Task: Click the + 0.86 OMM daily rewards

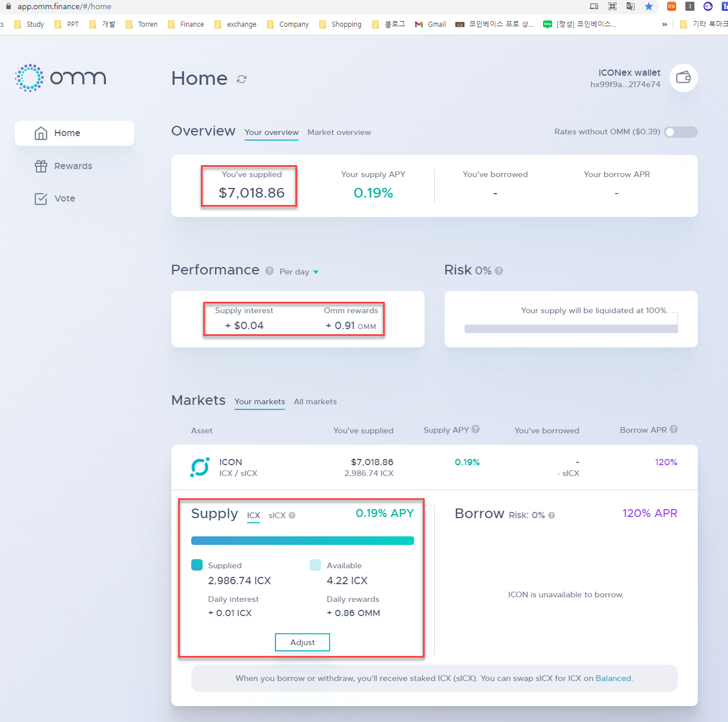Action: pyautogui.click(x=353, y=613)
